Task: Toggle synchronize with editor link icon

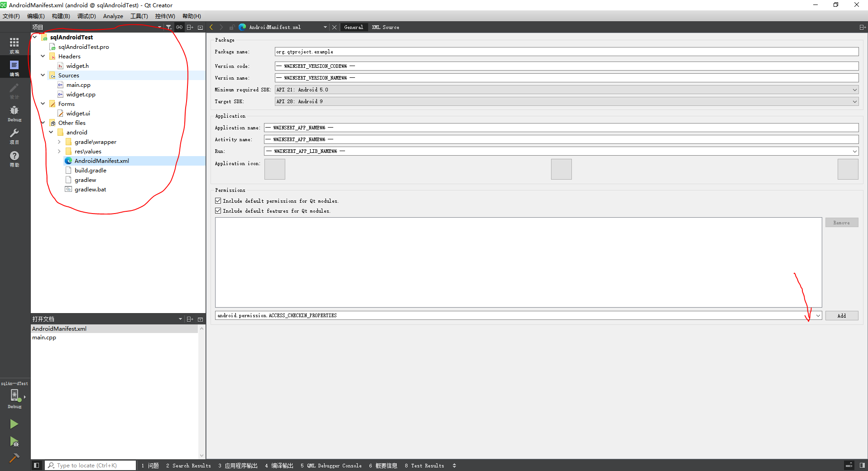Action: (x=179, y=27)
